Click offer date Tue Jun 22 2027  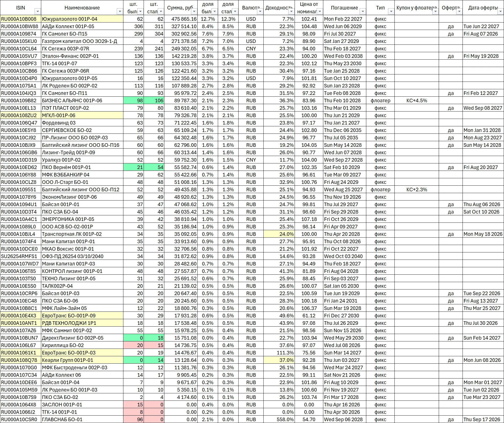point(483,26)
